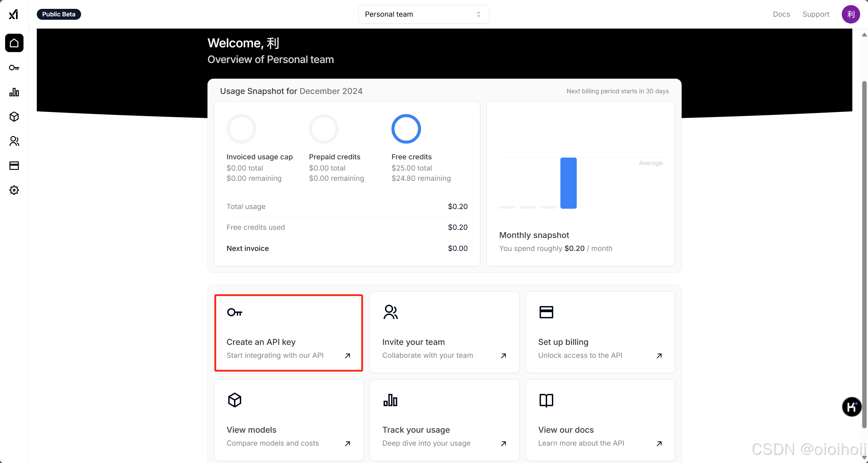This screenshot has height=463, width=868.
Task: Open the View models card
Action: click(289, 420)
